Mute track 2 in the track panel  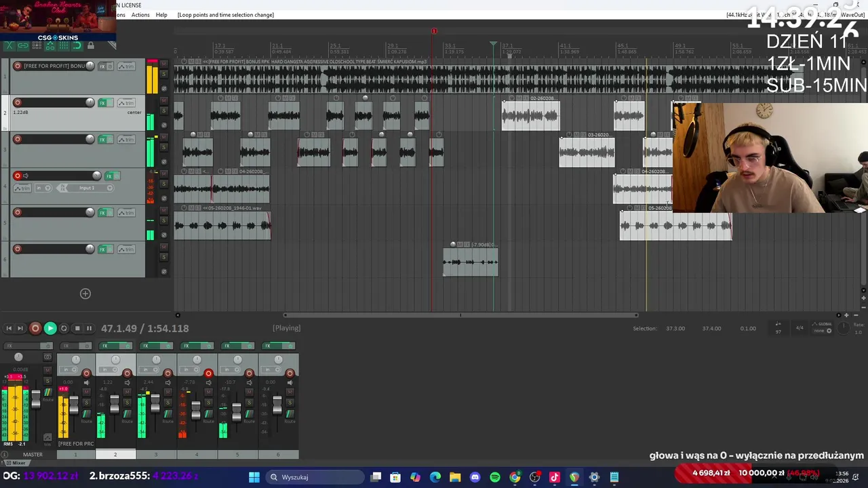click(x=163, y=100)
